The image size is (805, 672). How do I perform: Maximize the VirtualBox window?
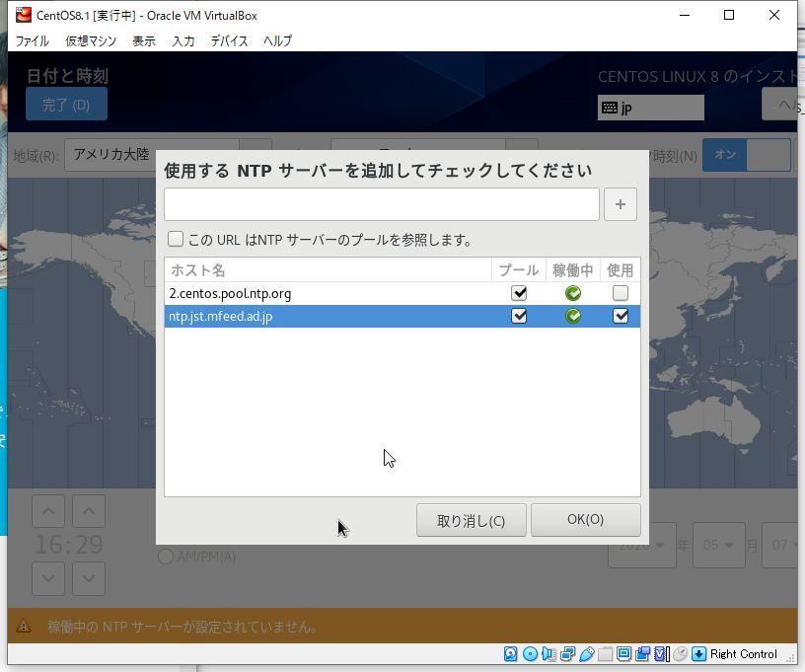729,15
